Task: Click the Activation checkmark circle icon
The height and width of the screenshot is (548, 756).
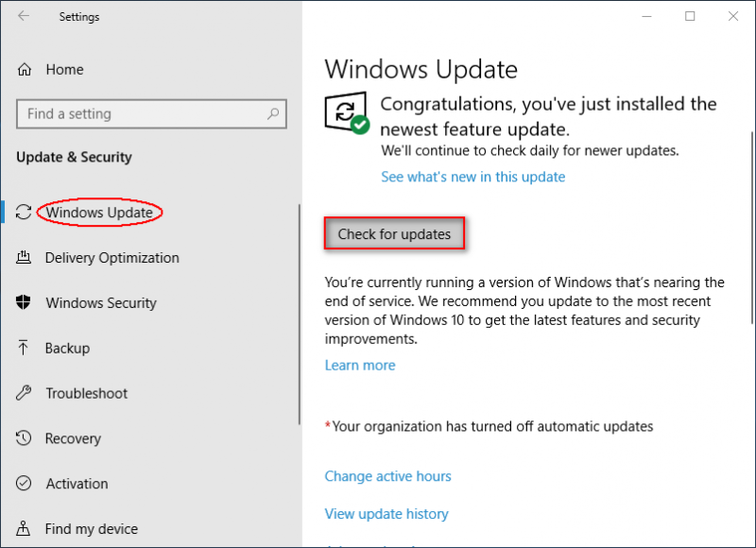Action: click(x=23, y=483)
